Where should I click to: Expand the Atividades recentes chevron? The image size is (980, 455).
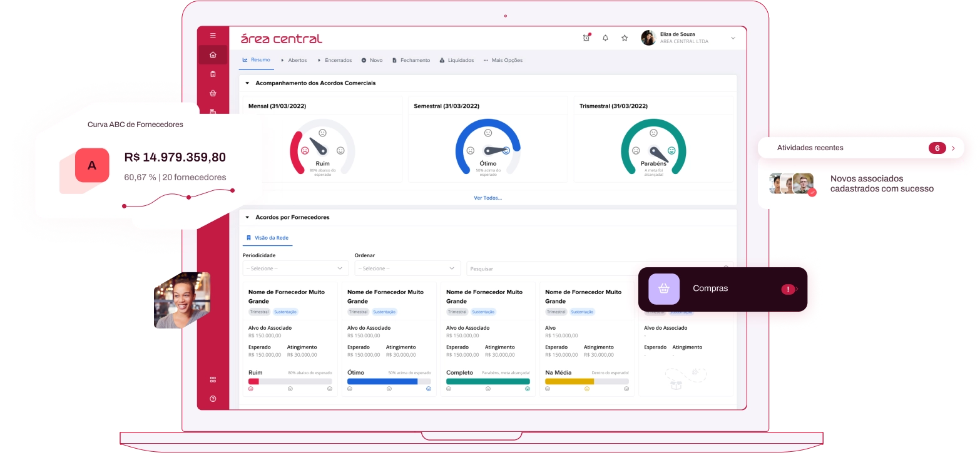point(953,148)
